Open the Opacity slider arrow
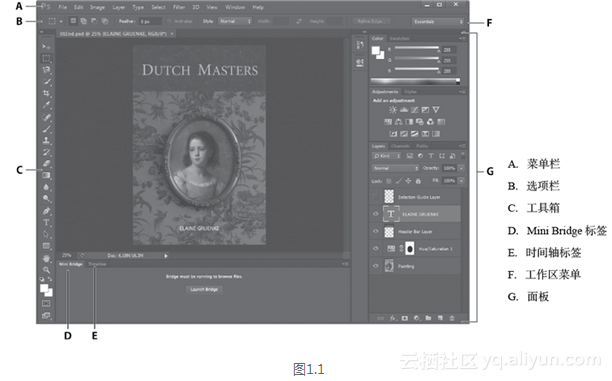This screenshot has height=381, width=612. click(461, 168)
